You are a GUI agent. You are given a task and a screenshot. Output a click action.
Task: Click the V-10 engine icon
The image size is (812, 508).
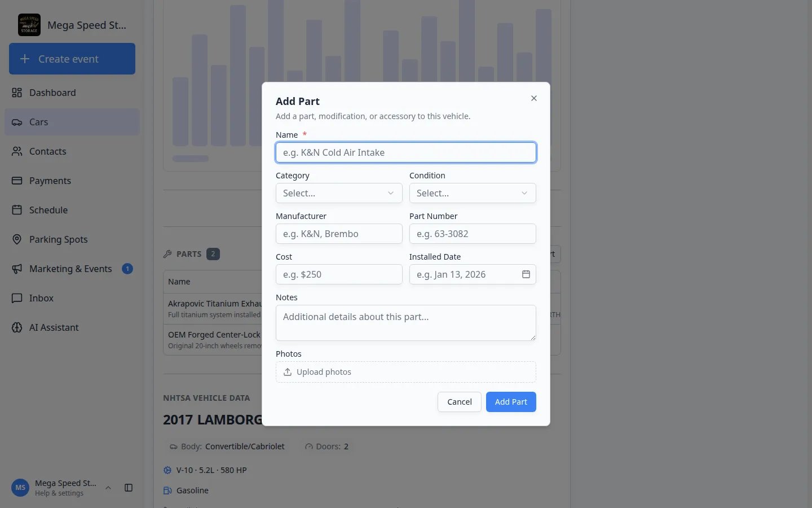tap(167, 470)
